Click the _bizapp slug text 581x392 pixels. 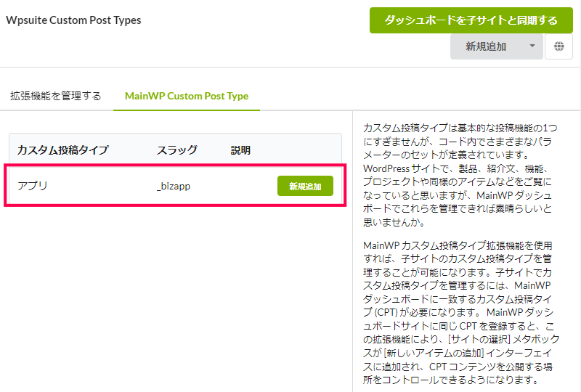pyautogui.click(x=174, y=186)
